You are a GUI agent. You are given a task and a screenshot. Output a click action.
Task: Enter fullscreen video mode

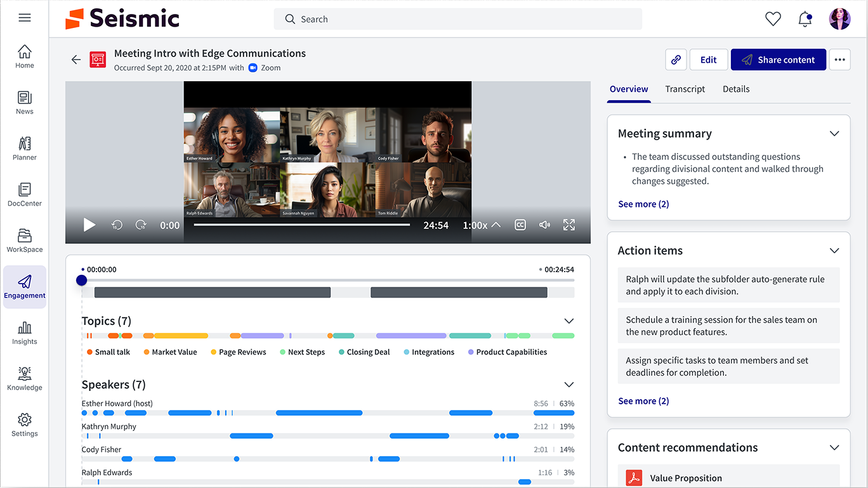(569, 225)
